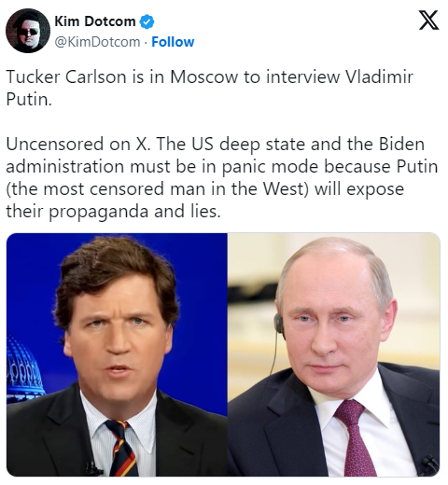Open the @KimDotcom handle

coord(97,42)
